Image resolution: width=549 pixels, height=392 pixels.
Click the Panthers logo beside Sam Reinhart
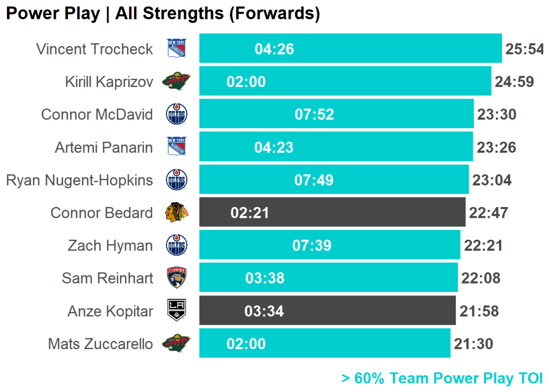(176, 278)
